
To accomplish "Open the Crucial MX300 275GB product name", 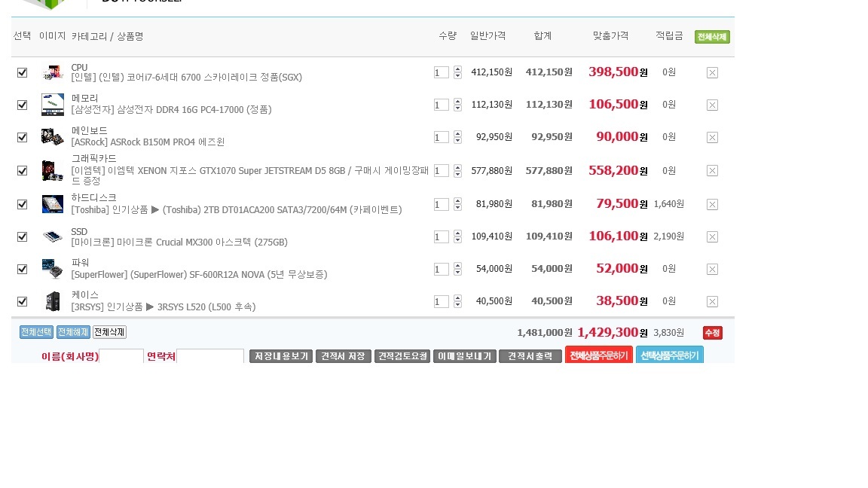I will (179, 242).
